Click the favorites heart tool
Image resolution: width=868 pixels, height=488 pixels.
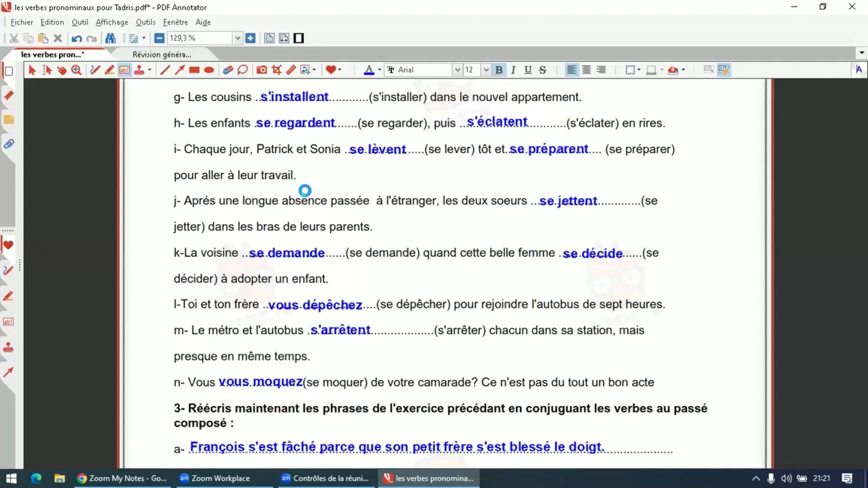coord(331,70)
